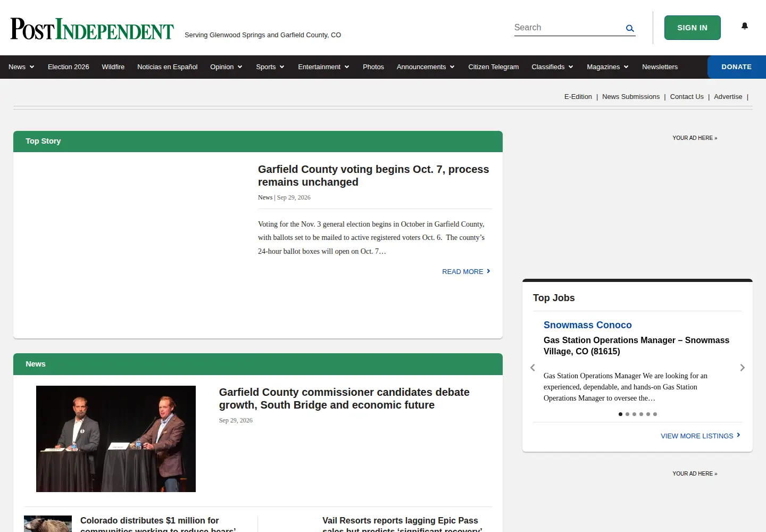
Task: Open the Photos section
Action: pyautogui.click(x=373, y=67)
